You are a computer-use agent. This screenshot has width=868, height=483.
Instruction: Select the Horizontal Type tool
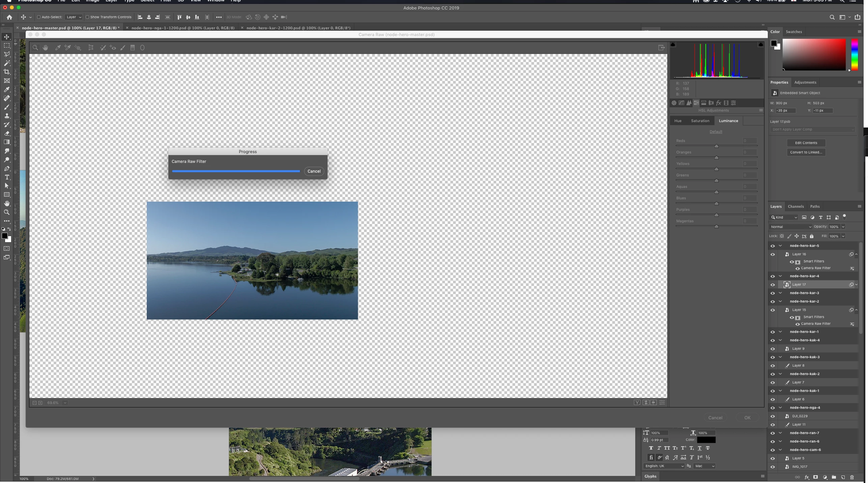pyautogui.click(x=7, y=177)
